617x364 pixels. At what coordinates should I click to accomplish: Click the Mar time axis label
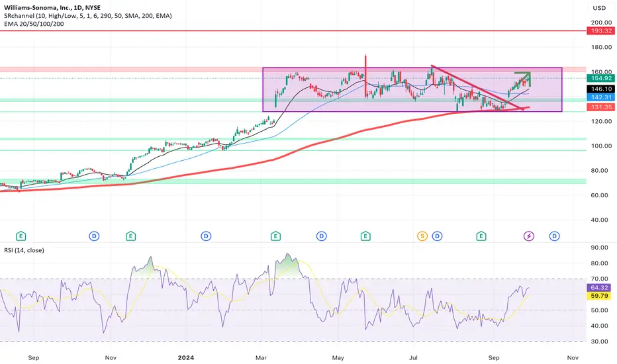coord(261,357)
